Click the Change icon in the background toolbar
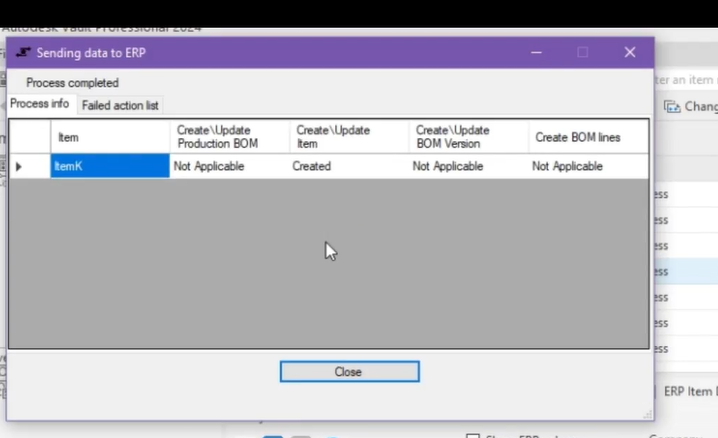 tap(672, 106)
